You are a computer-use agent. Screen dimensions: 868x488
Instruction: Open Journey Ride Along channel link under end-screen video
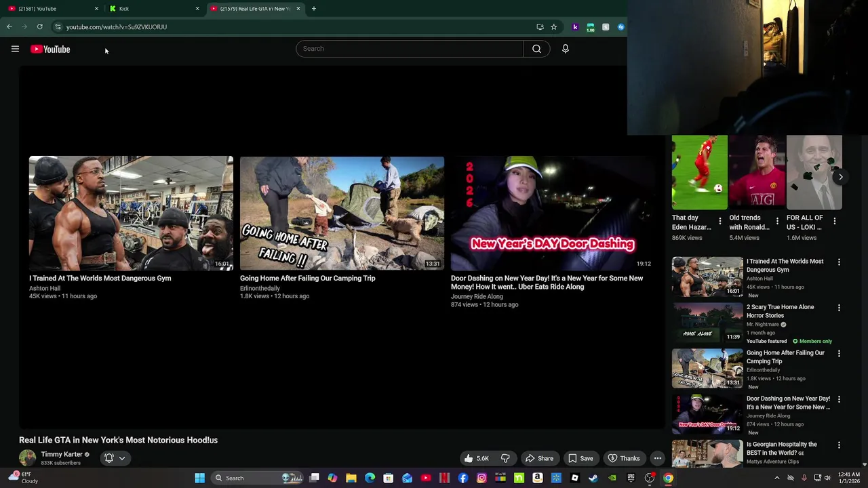(477, 296)
